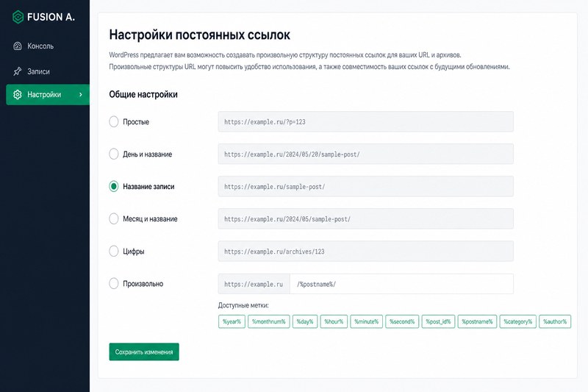
Task: Insert the %minute% tag
Action: pos(366,321)
